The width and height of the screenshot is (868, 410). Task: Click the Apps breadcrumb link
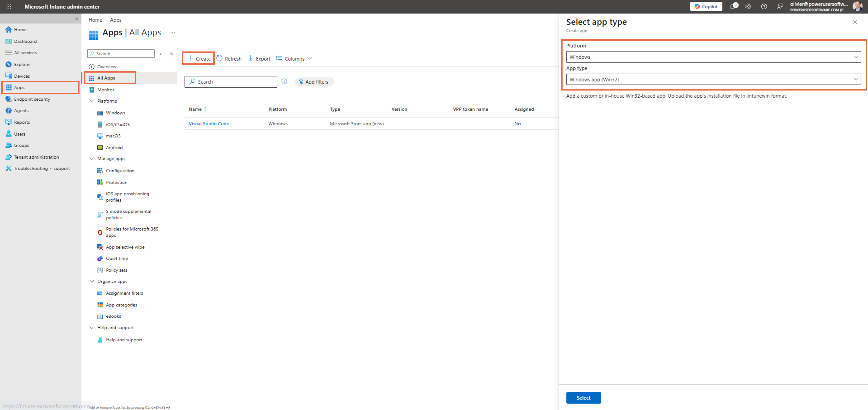(116, 20)
